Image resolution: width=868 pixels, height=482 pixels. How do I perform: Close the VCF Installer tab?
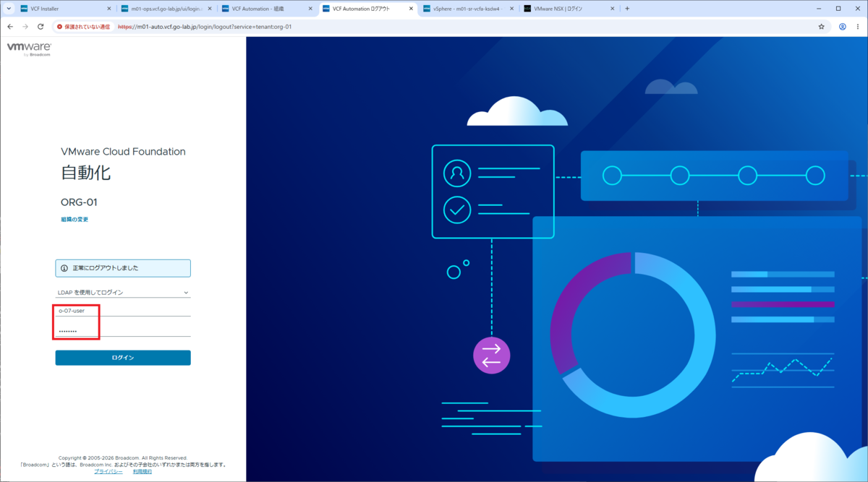109,9
